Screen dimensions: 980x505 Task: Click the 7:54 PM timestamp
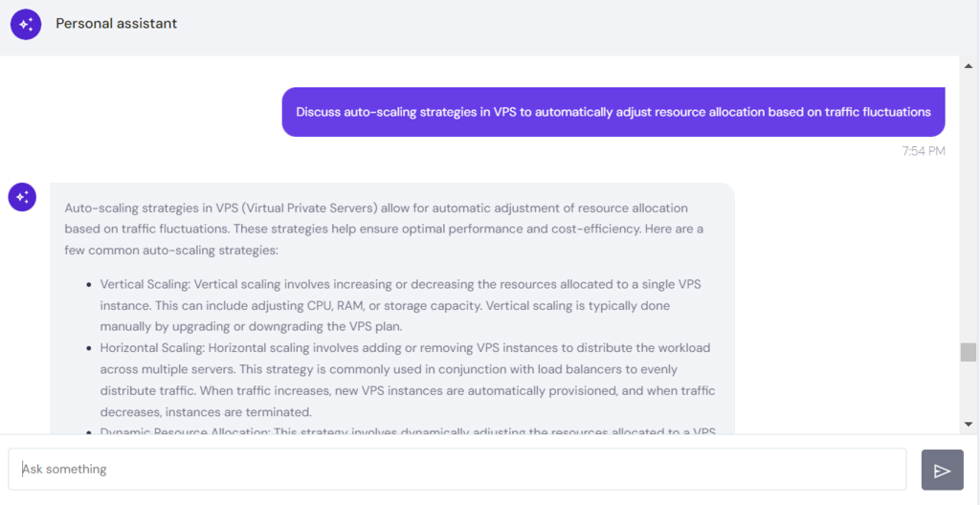[x=924, y=151]
